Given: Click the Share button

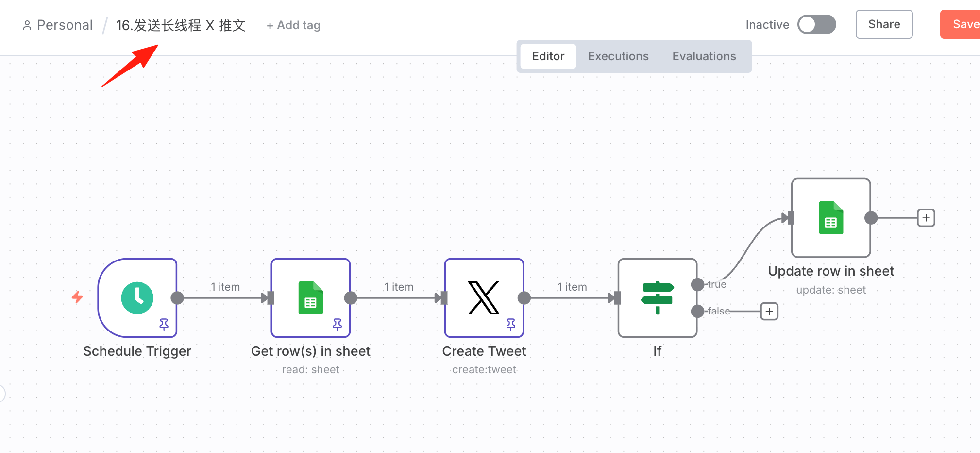Looking at the screenshot, I should [884, 24].
